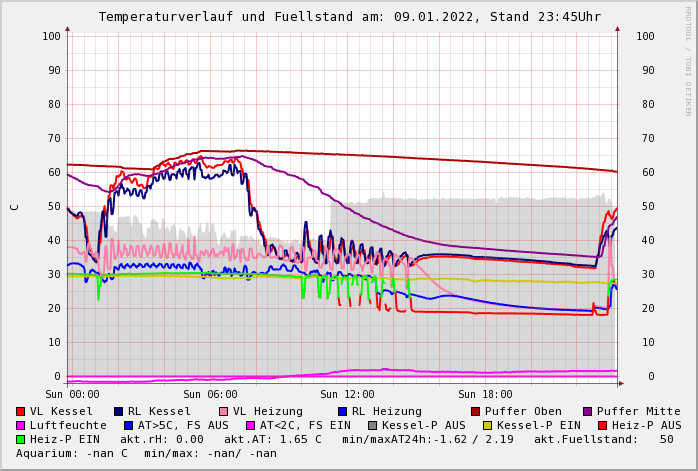Screen dimensions: 698x471
Task: Select the purple Puffer Mitte legend swatch
Action: [587, 411]
